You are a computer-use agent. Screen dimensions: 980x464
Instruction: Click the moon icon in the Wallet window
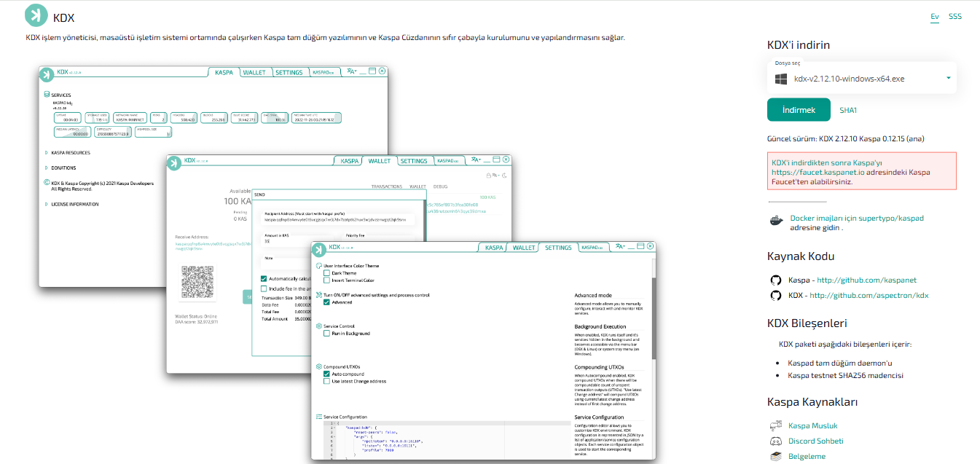pyautogui.click(x=504, y=175)
